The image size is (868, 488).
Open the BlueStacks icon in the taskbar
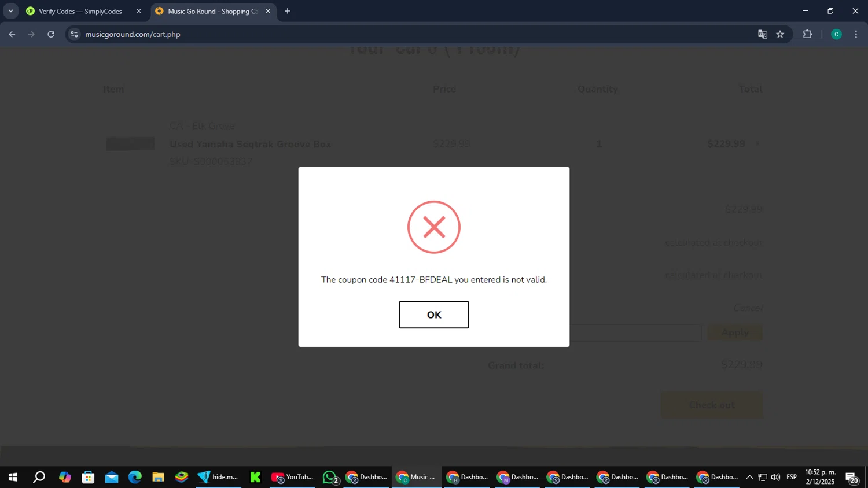(182, 477)
